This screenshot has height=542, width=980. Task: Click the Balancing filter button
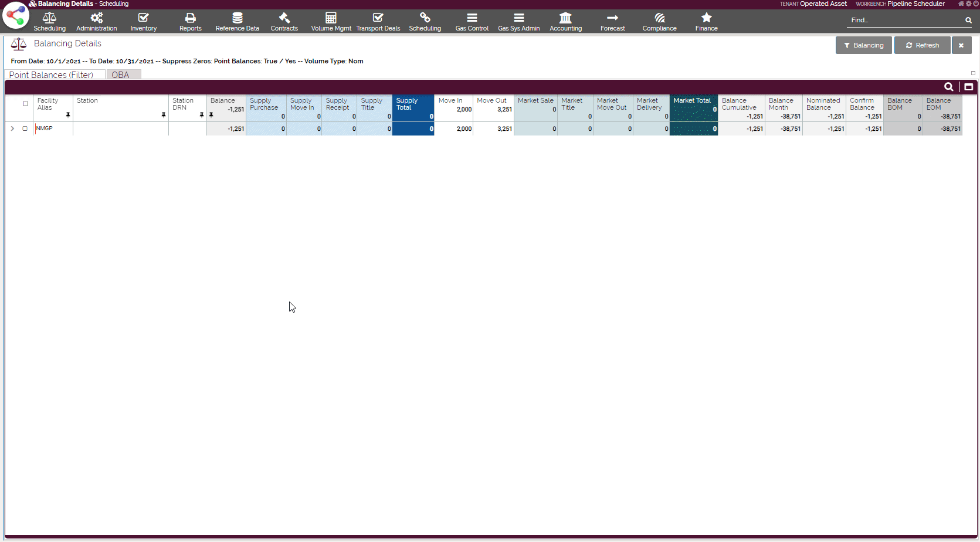coord(863,45)
